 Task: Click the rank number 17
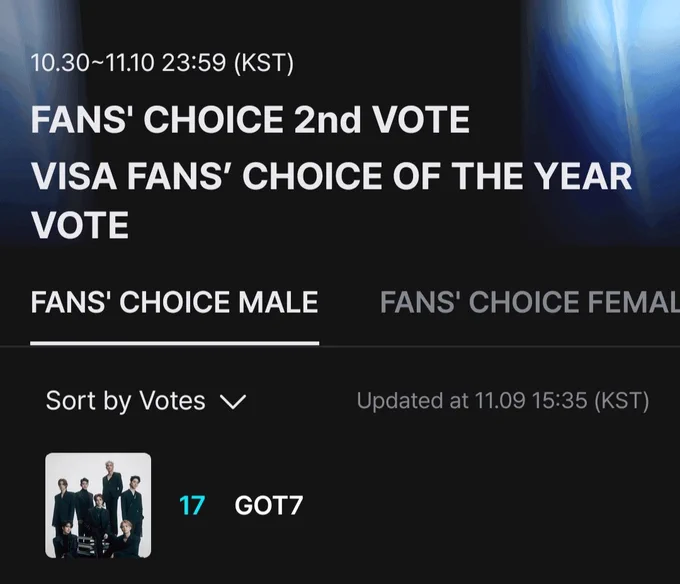pyautogui.click(x=191, y=505)
